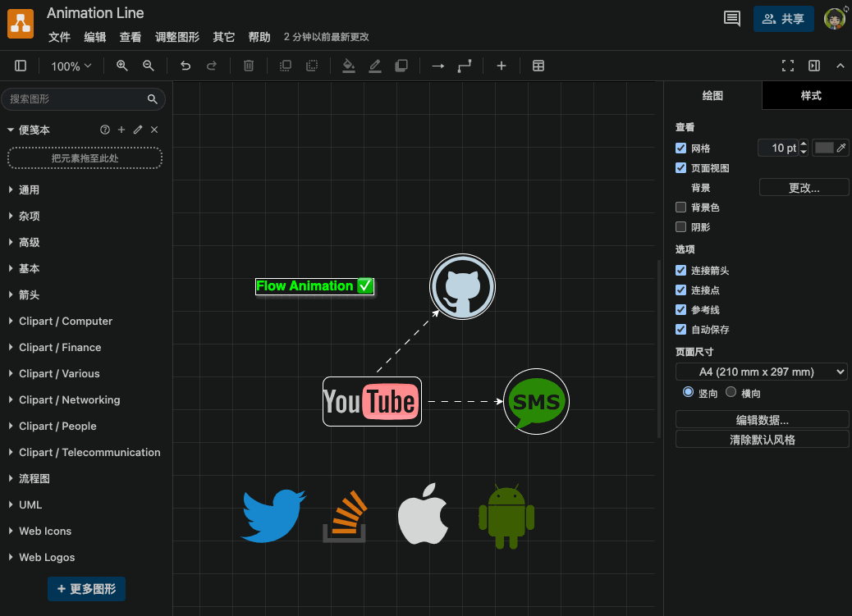Enable the 背景色 checkbox
The height and width of the screenshot is (616, 852).
680,207
